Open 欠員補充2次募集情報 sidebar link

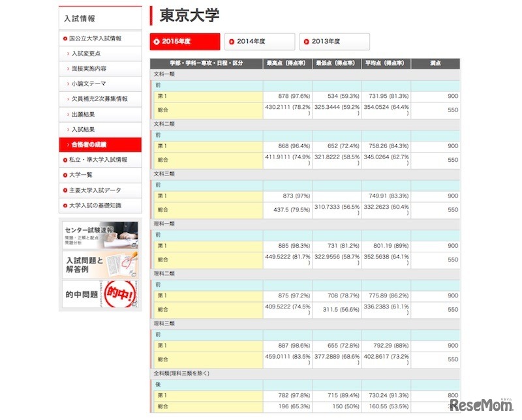pyautogui.click(x=100, y=99)
